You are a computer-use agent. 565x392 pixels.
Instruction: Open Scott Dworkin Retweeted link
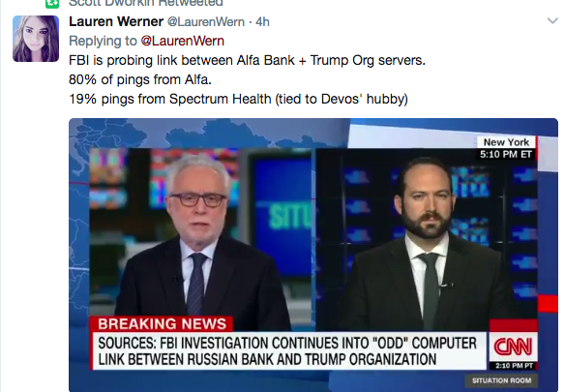146,3
